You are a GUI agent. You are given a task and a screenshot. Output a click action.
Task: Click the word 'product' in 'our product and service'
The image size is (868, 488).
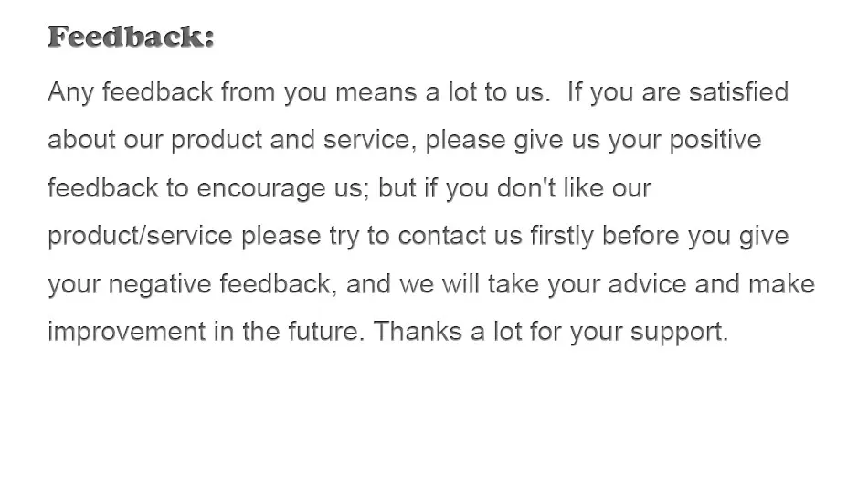pos(216,141)
